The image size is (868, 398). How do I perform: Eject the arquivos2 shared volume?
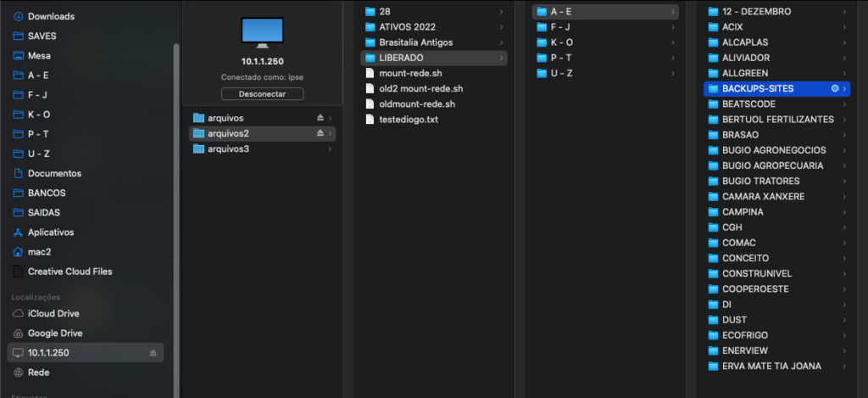coord(320,133)
